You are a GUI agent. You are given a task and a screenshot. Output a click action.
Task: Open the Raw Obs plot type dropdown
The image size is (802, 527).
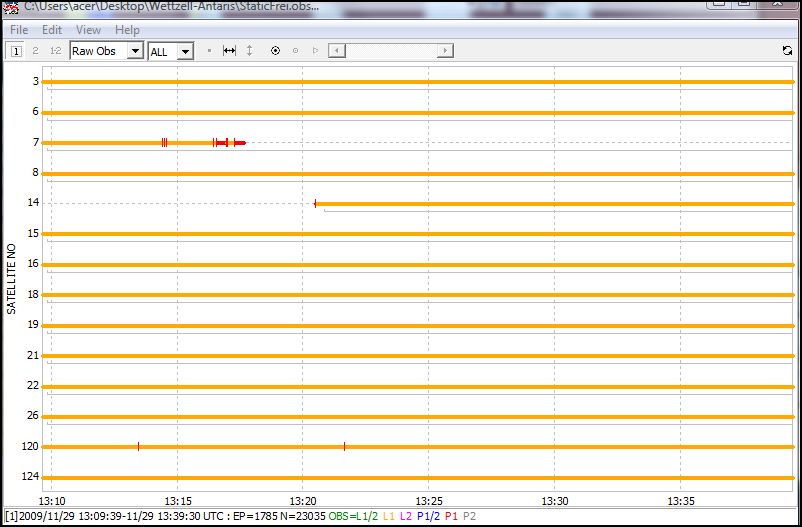pyautogui.click(x=106, y=51)
